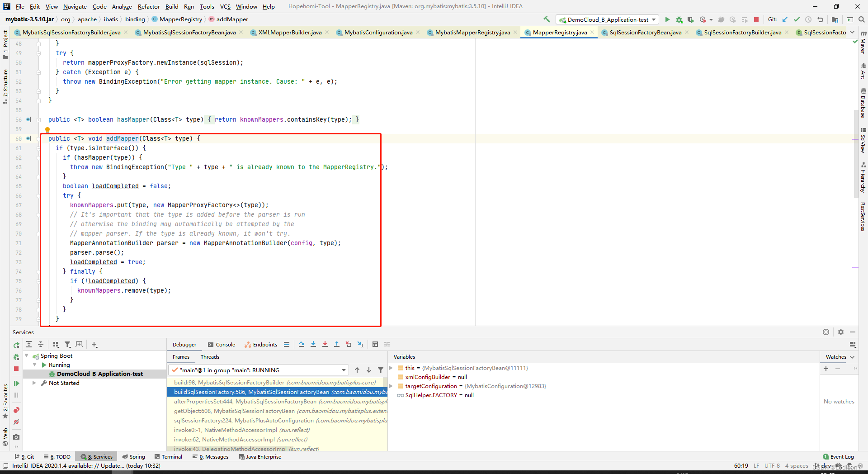Click Rerun icon in Services sidebar
The height and width of the screenshot is (474, 868).
coord(16,345)
